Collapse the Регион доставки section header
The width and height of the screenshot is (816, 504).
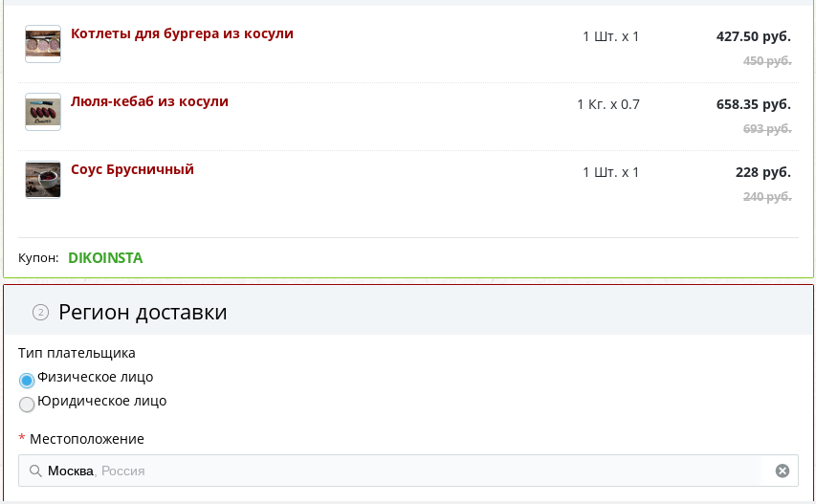pos(143,312)
